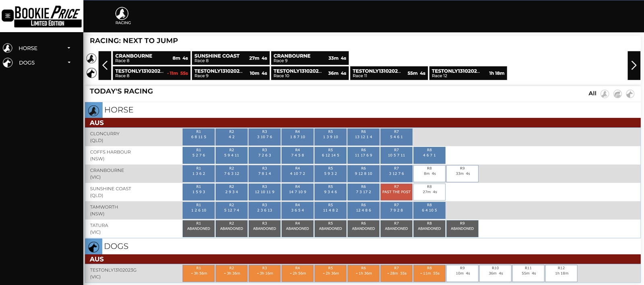Open TESTONLY13102023G R12 cell showing 1h 18m

(x=561, y=273)
